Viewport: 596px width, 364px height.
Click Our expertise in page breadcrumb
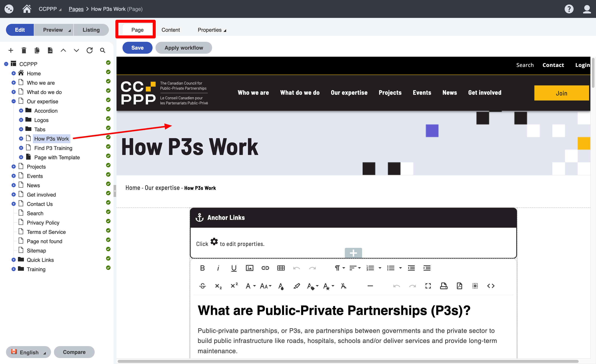click(x=162, y=188)
